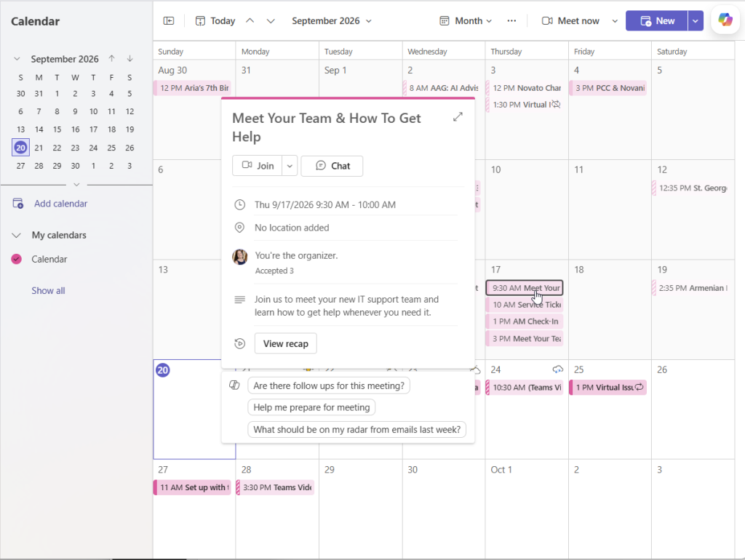Click the Copilot suggestions icon
This screenshot has width=745, height=560.
pyautogui.click(x=235, y=385)
